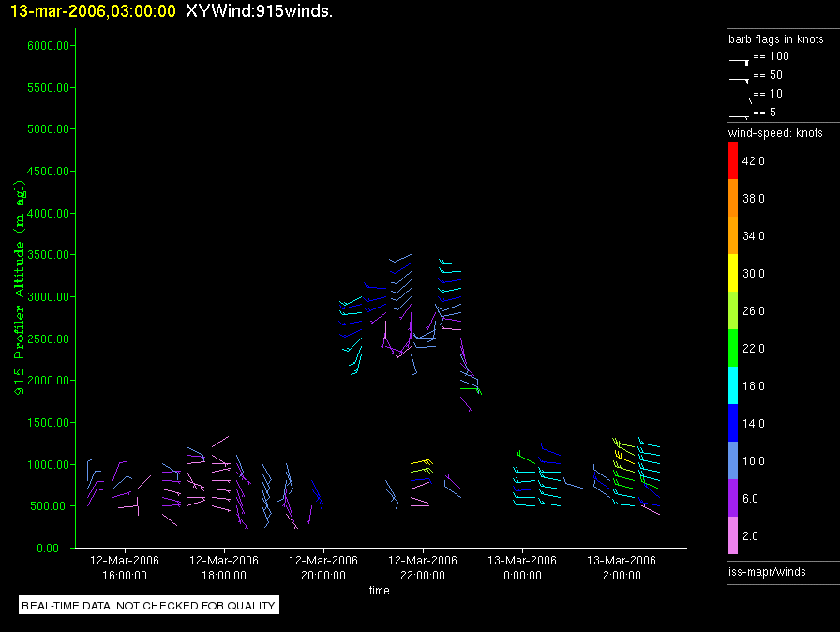Screen dimensions: 840x632
Task: Click the 12-Mar-2006 22:00:00 time label
Action: [x=423, y=567]
